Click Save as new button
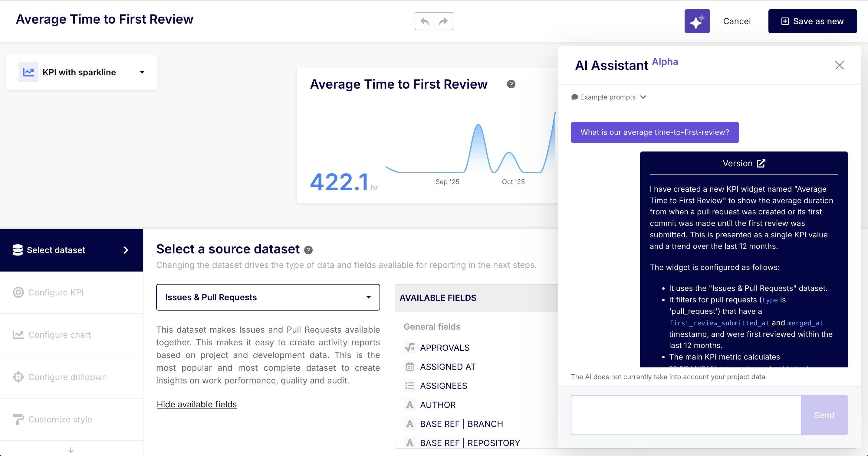The height and width of the screenshot is (456, 868). (812, 21)
